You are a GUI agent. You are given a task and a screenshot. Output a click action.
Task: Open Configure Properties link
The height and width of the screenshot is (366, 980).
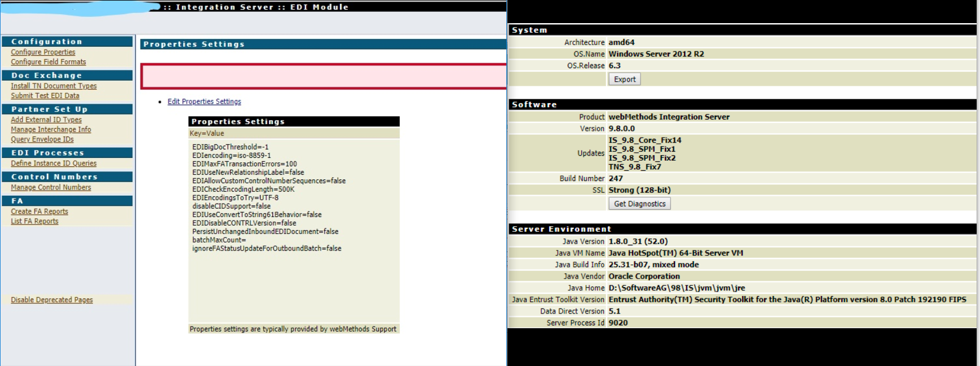click(43, 52)
